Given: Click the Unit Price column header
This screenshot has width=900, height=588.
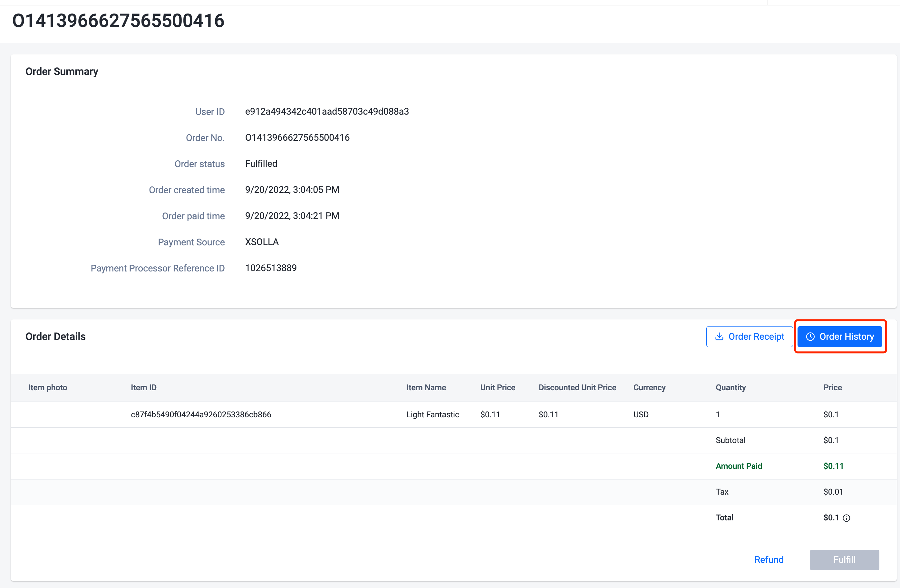Looking at the screenshot, I should [498, 387].
